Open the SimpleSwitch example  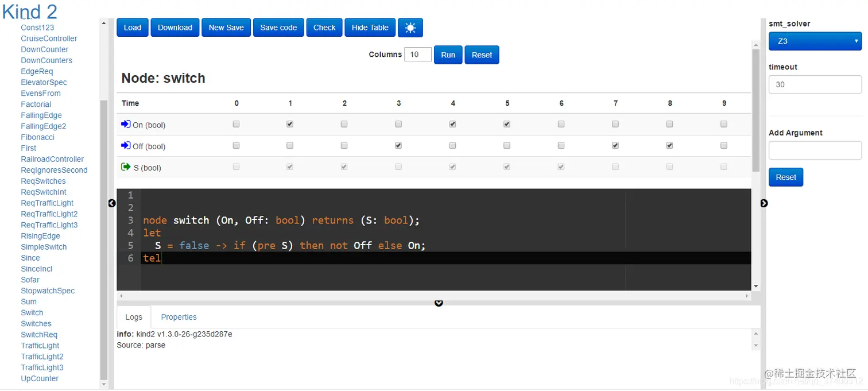point(44,247)
